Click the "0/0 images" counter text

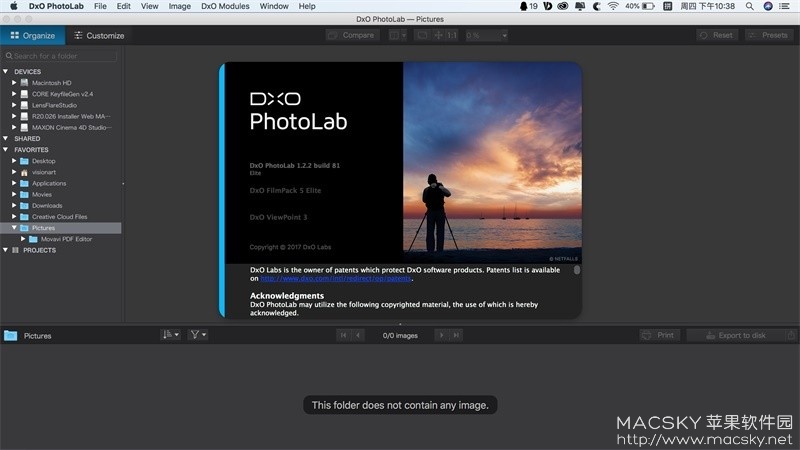(400, 335)
